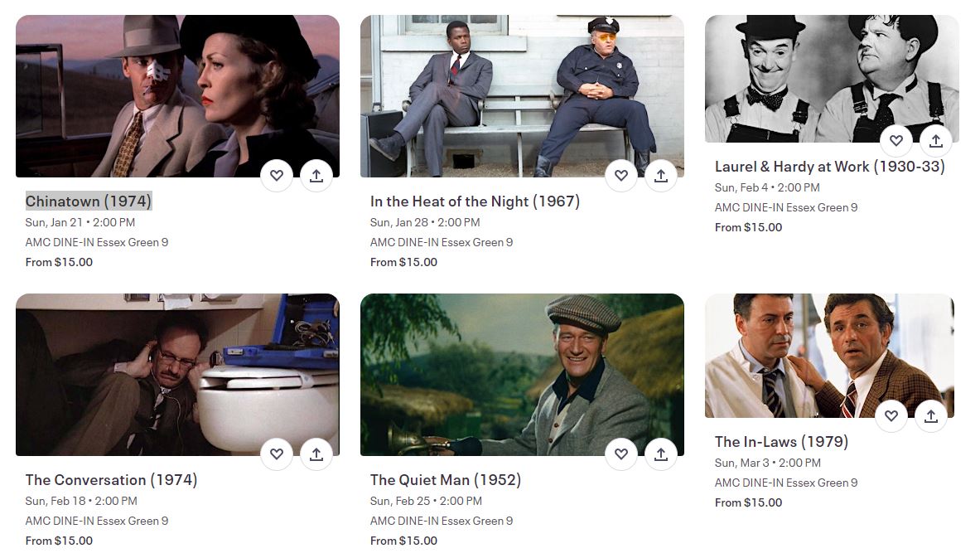
Task: Share Laurel & Hardy at Work event
Action: [x=936, y=141]
